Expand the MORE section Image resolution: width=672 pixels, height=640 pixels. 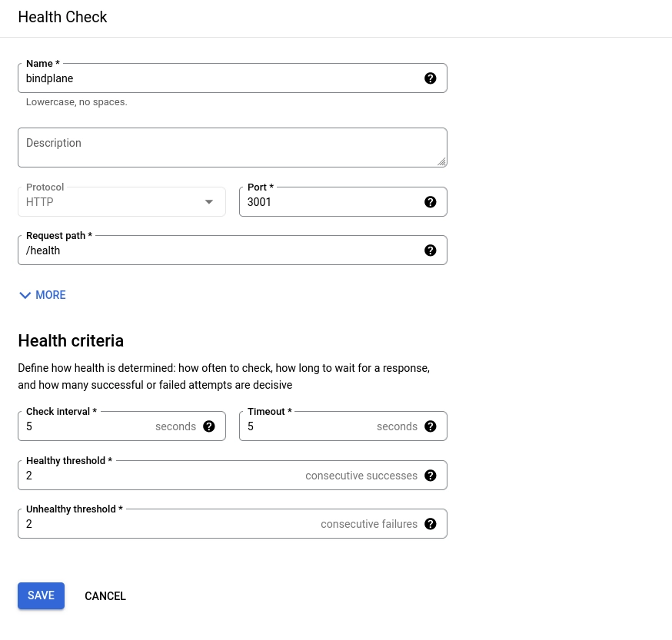(50, 295)
